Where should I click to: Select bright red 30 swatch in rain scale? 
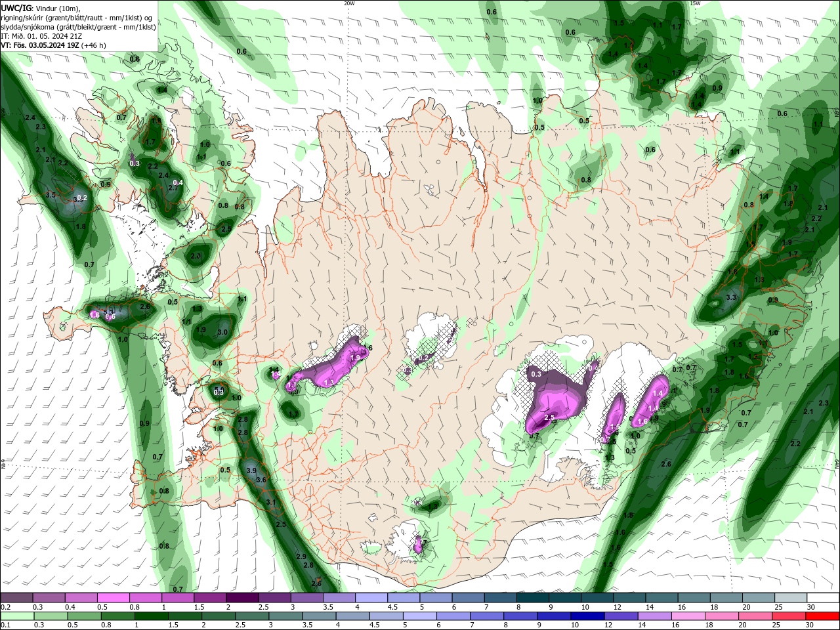click(x=823, y=616)
